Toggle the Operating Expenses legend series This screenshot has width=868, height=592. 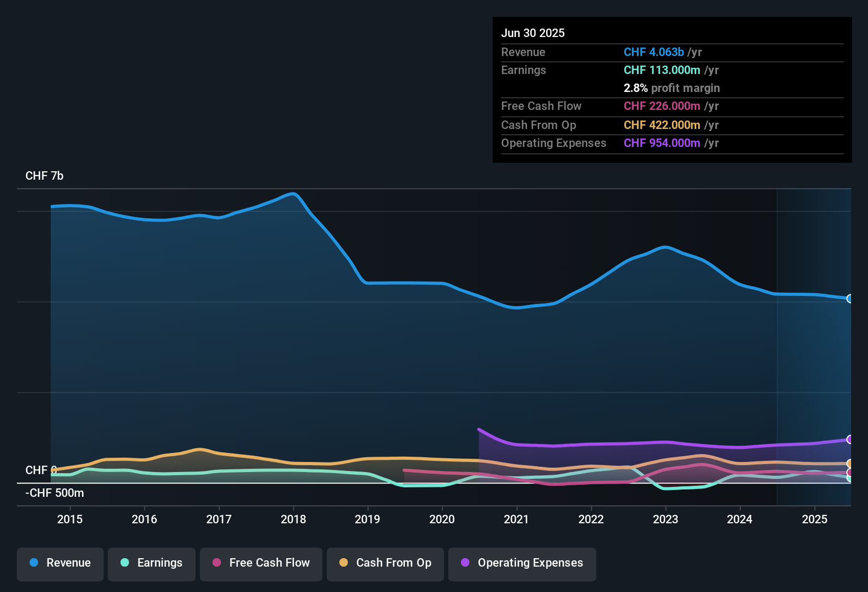(522, 563)
